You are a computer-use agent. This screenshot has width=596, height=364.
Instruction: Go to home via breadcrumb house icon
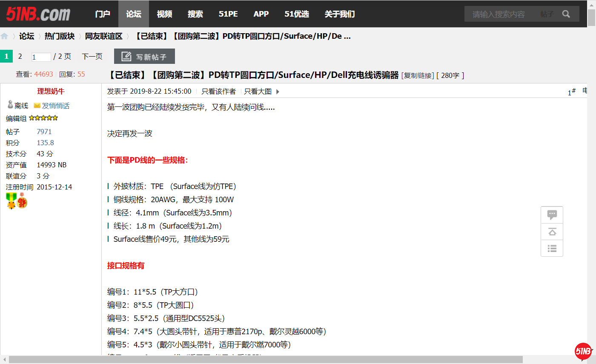tap(5, 36)
